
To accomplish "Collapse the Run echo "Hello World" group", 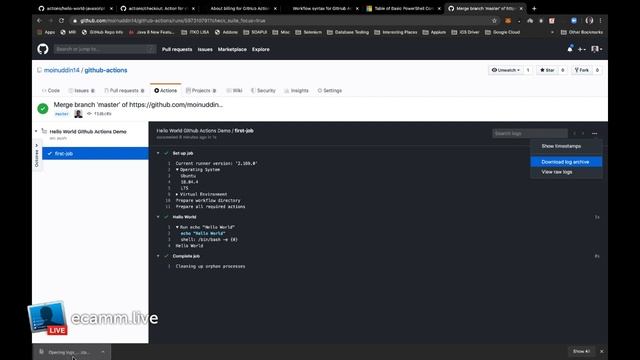I will pos(177,227).
